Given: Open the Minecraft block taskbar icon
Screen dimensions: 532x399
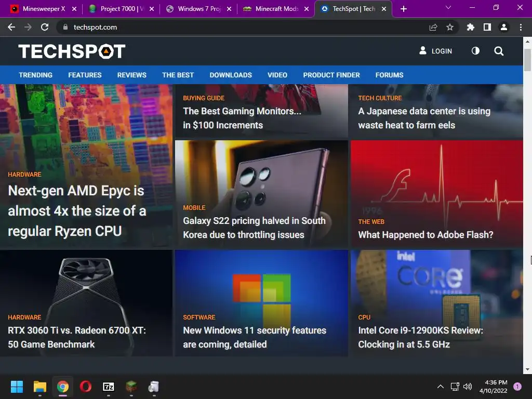Looking at the screenshot, I should click(131, 387).
